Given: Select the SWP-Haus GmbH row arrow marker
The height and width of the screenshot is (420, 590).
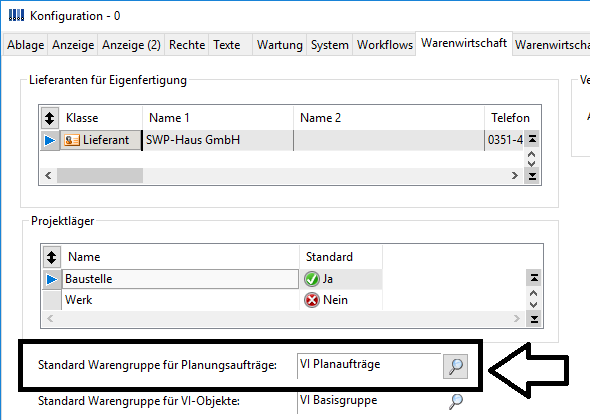Looking at the screenshot, I should (x=50, y=140).
